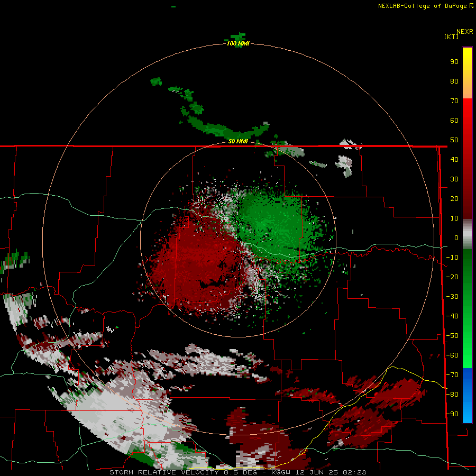
Task: Click the 70 value on the color scale
Action: [x=454, y=101]
